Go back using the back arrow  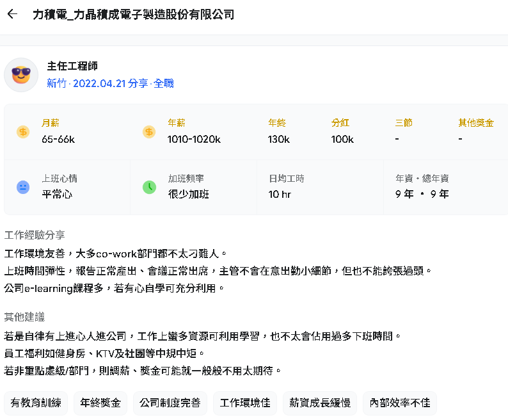coord(12,14)
